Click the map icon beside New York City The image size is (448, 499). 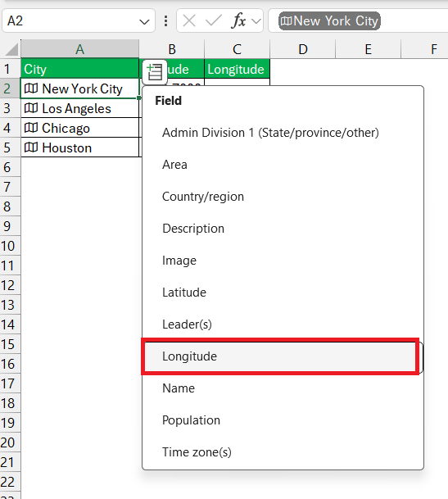pyautogui.click(x=31, y=88)
